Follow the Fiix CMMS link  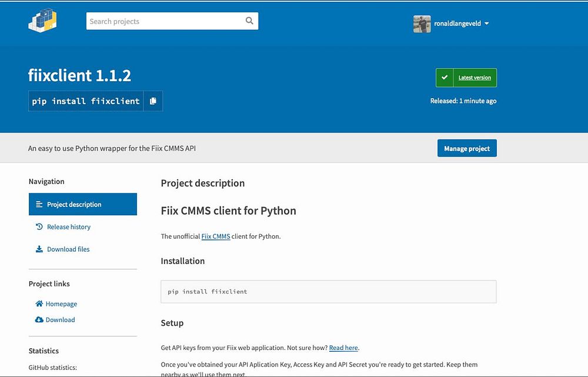click(215, 236)
